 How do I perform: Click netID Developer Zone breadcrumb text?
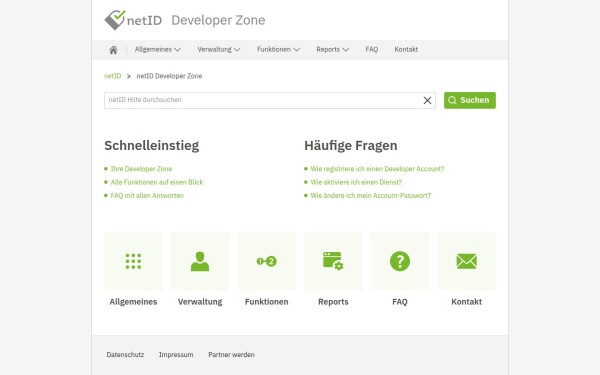169,76
